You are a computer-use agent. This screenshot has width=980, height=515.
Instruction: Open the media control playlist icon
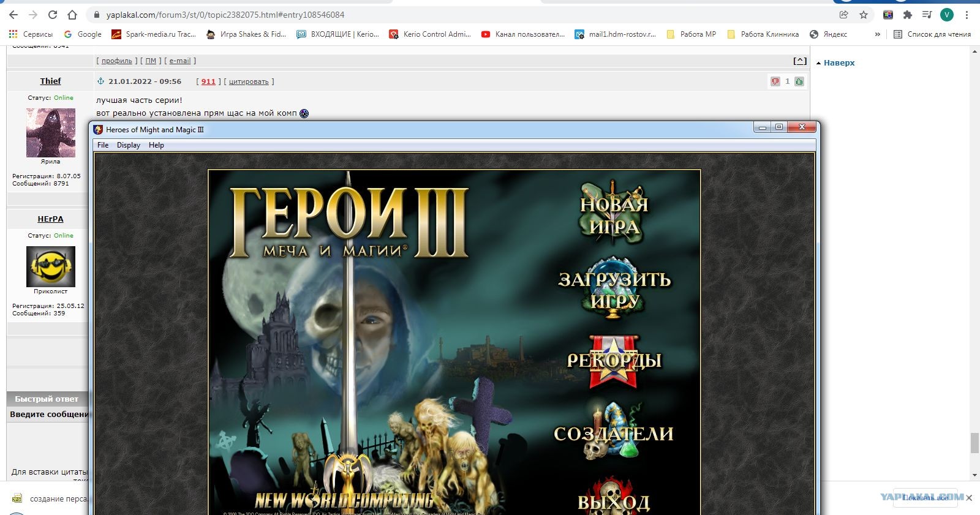(x=927, y=15)
